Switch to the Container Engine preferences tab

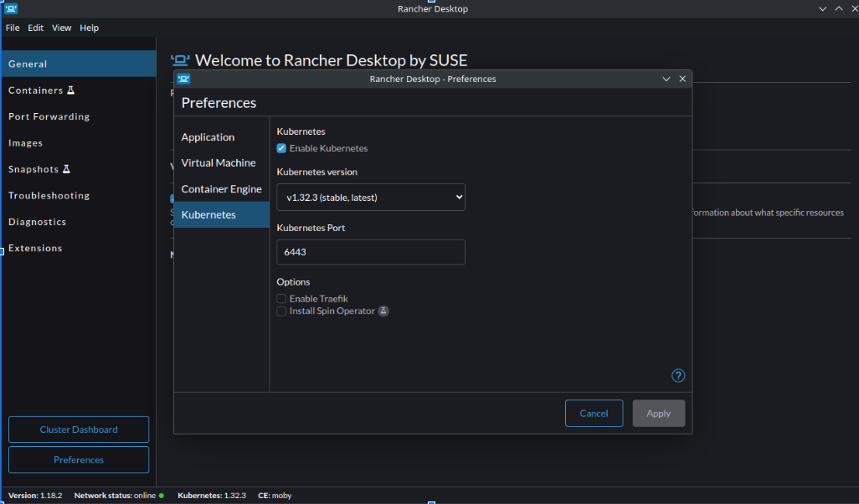coord(221,189)
